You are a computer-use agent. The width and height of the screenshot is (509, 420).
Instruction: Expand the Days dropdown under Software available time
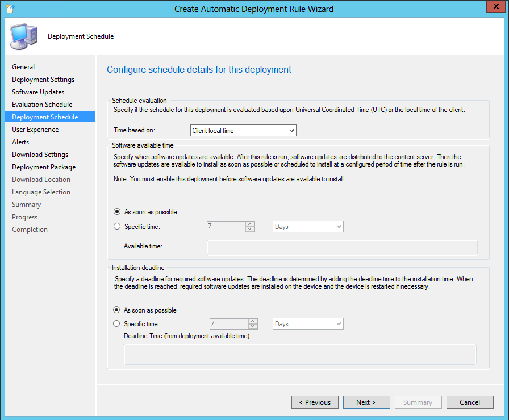308,227
